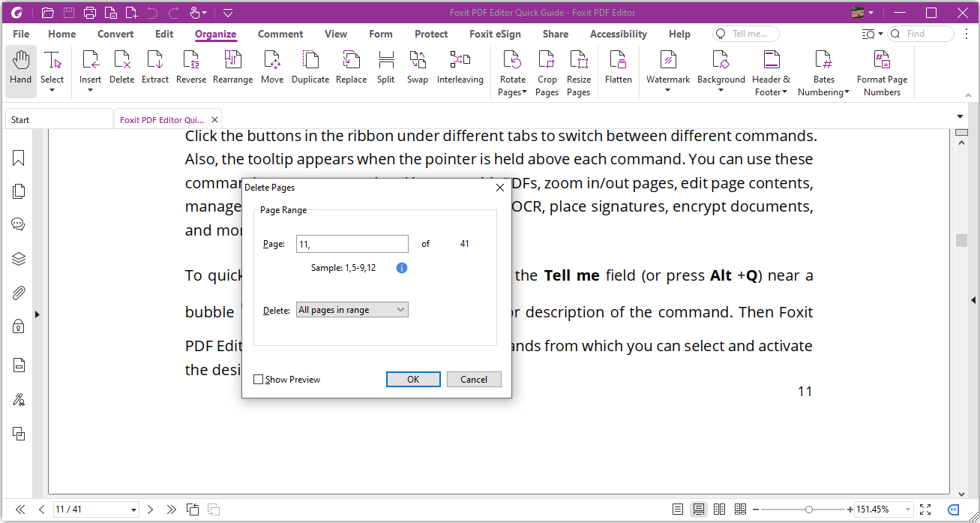Click Cancel in Delete Pages dialog
This screenshot has width=980, height=523.
pos(474,380)
